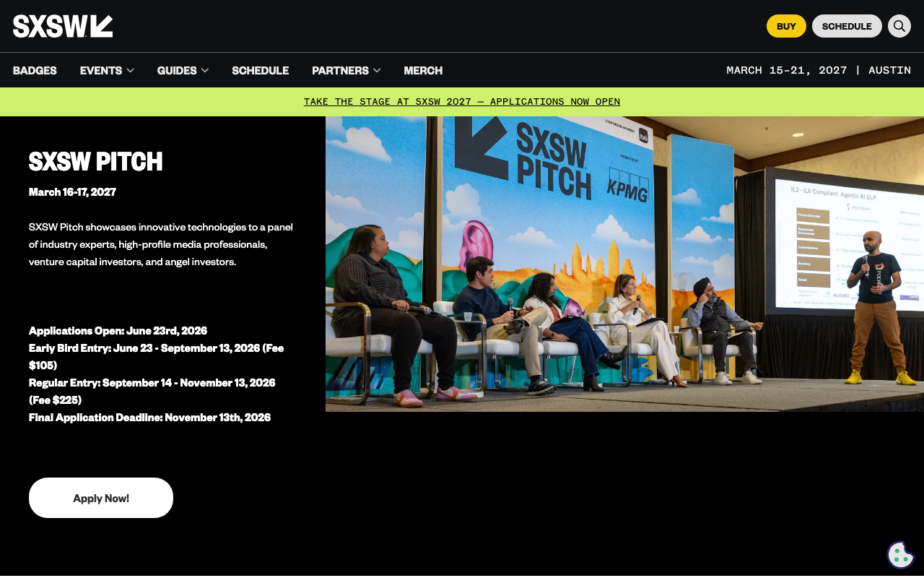Open BADGES in the navigation bar

[x=35, y=70]
